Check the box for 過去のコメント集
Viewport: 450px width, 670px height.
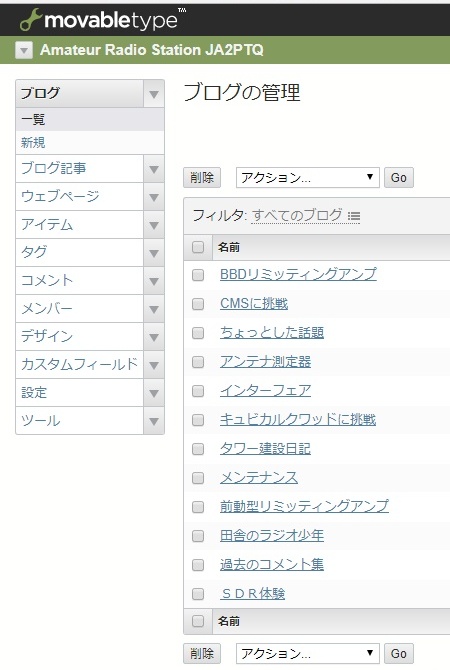(x=198, y=564)
